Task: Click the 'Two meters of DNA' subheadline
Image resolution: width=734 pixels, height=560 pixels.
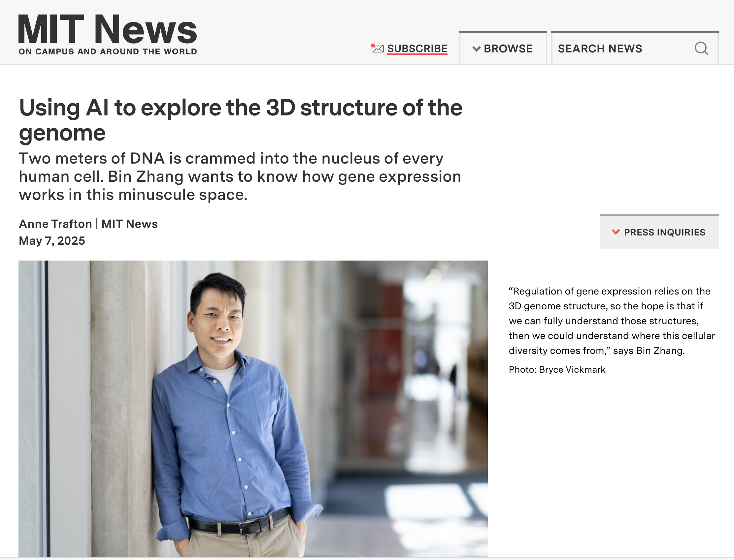Action: (x=240, y=177)
